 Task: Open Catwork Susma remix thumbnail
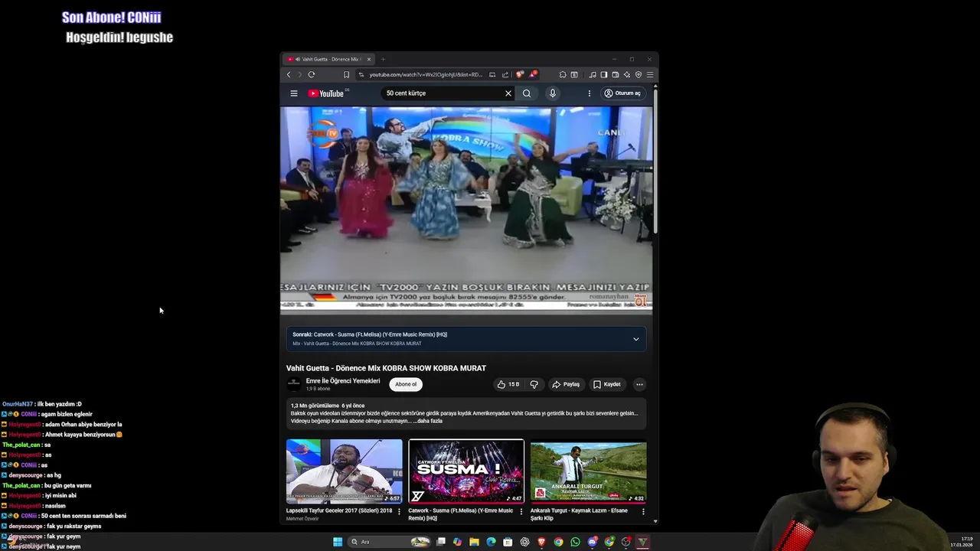[466, 471]
